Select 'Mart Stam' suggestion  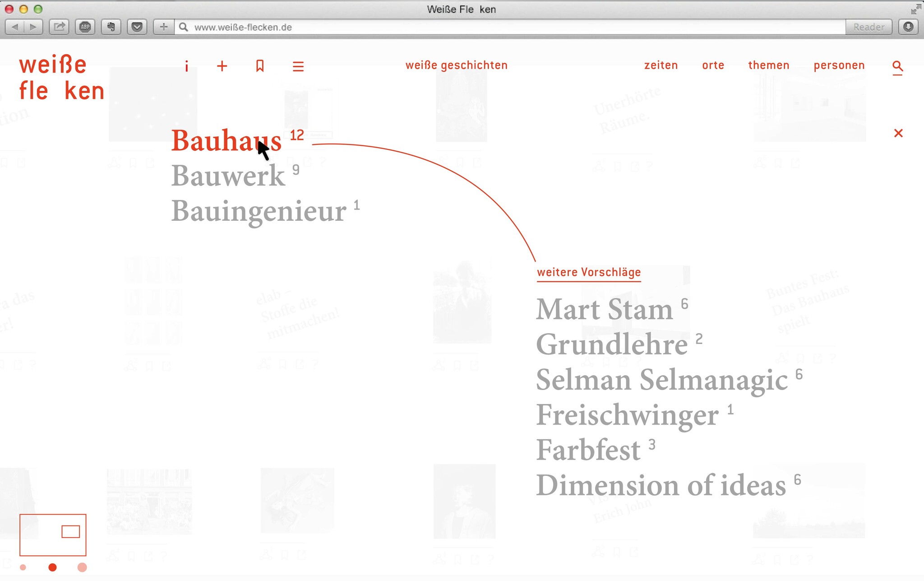tap(605, 310)
